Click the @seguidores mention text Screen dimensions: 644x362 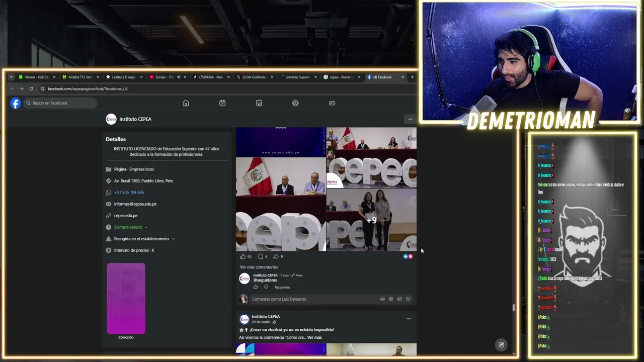click(x=265, y=280)
